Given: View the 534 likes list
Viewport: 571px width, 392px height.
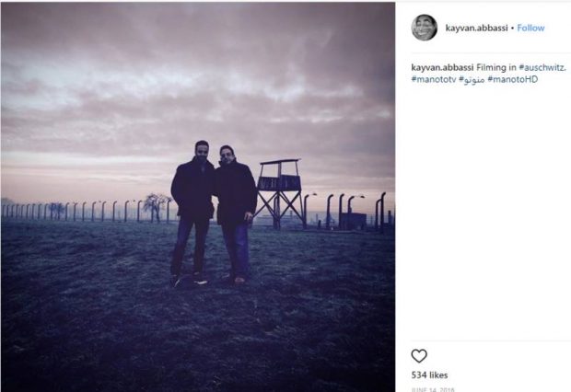Looking at the screenshot, I should tap(429, 375).
